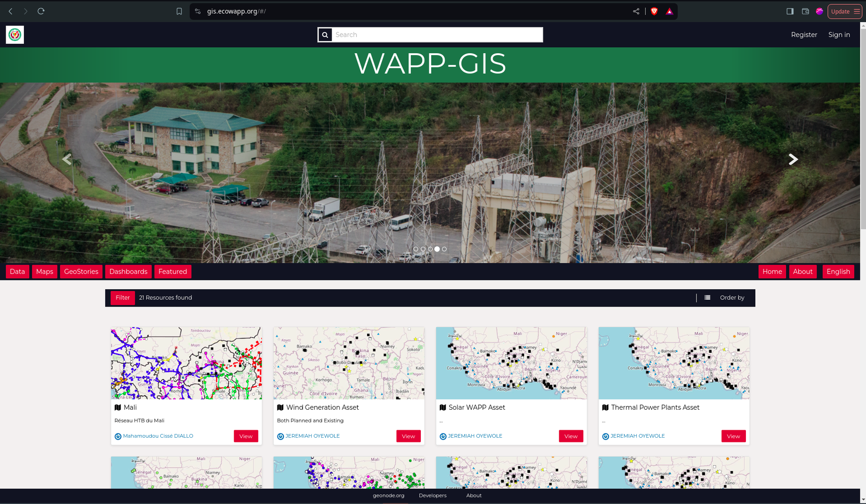This screenshot has width=866, height=504.
Task: Click Register link
Action: (x=804, y=35)
